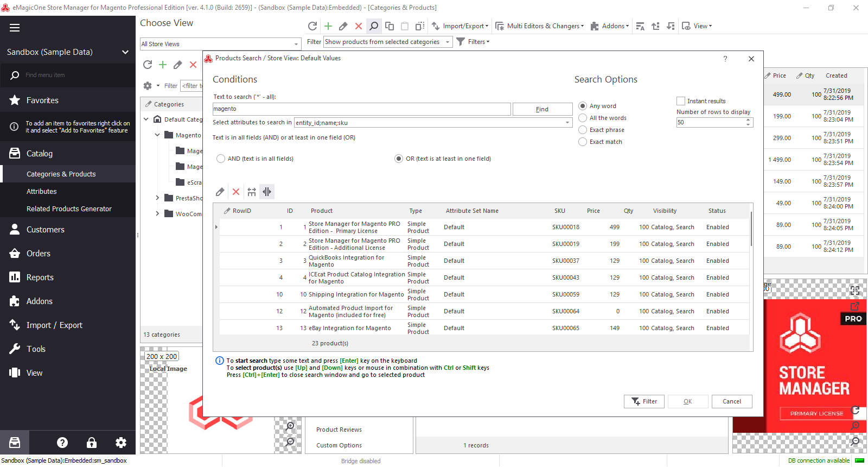Click the Cancel button in the search dialog
868x467 pixels.
coord(731,401)
